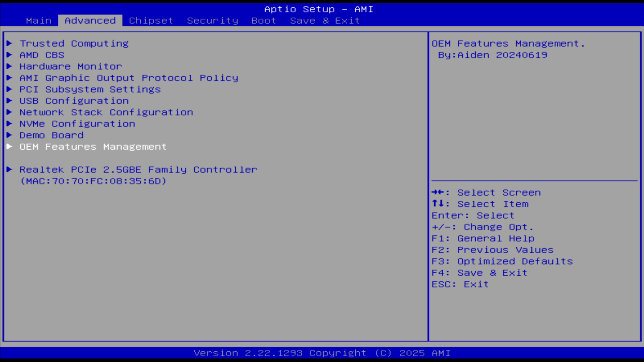Open Realtek PCIe 2.5GBE Family Controller
Viewport: 644px width, 362px height.
(x=138, y=170)
